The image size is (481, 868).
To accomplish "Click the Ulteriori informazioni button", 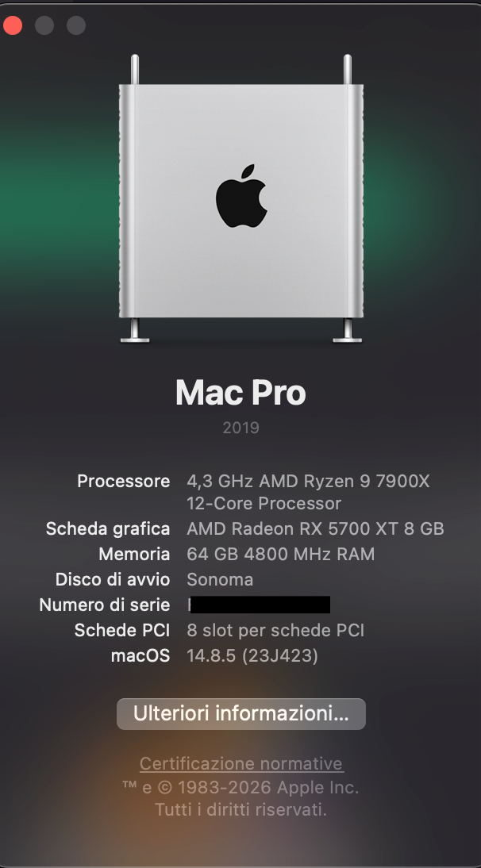I will pos(240,713).
